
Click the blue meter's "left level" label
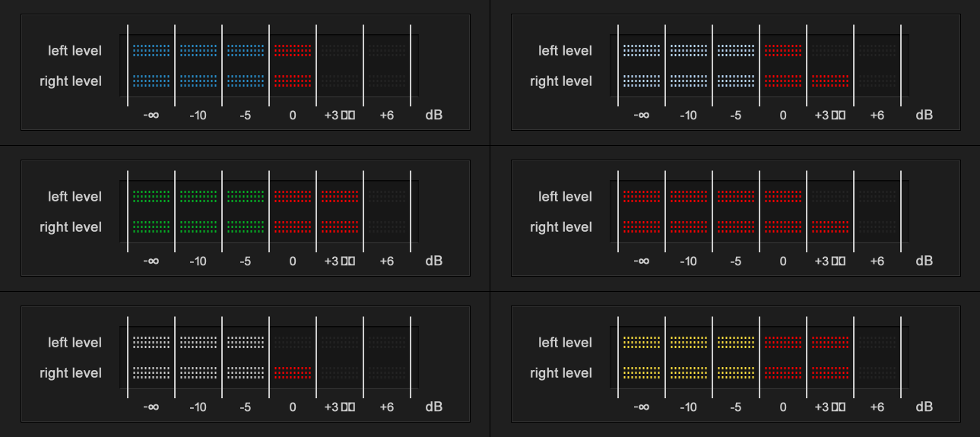coord(75,51)
